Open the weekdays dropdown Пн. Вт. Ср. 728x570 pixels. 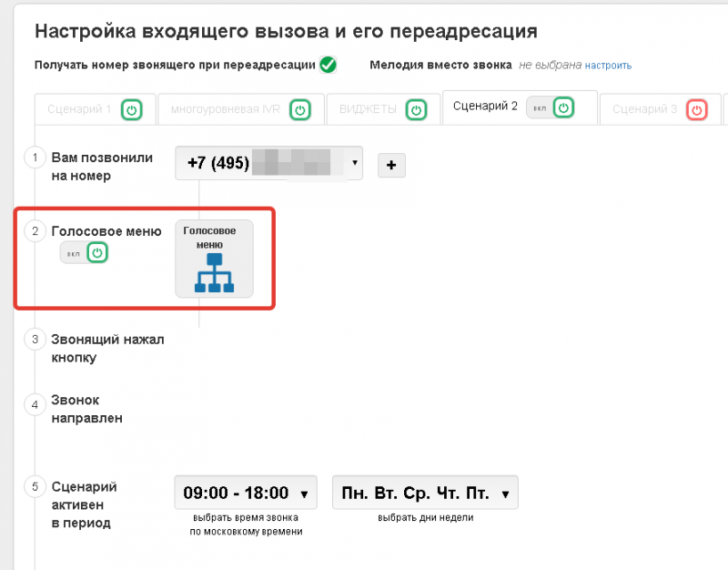click(423, 492)
